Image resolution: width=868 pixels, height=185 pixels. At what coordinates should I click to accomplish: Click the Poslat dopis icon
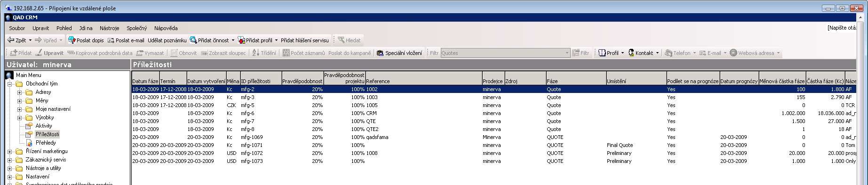click(72, 40)
